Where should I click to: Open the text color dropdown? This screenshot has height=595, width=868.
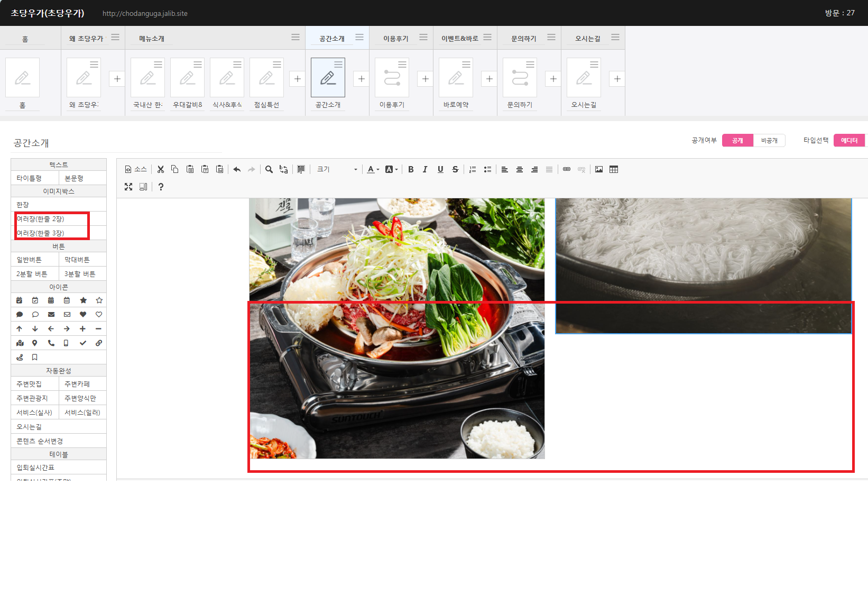pyautogui.click(x=373, y=169)
